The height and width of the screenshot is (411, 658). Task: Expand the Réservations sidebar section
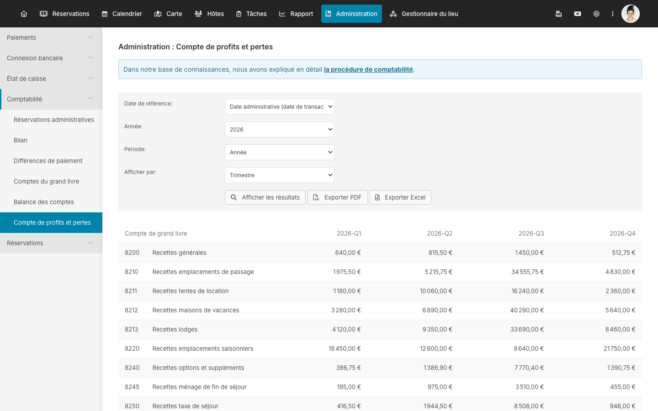[51, 243]
